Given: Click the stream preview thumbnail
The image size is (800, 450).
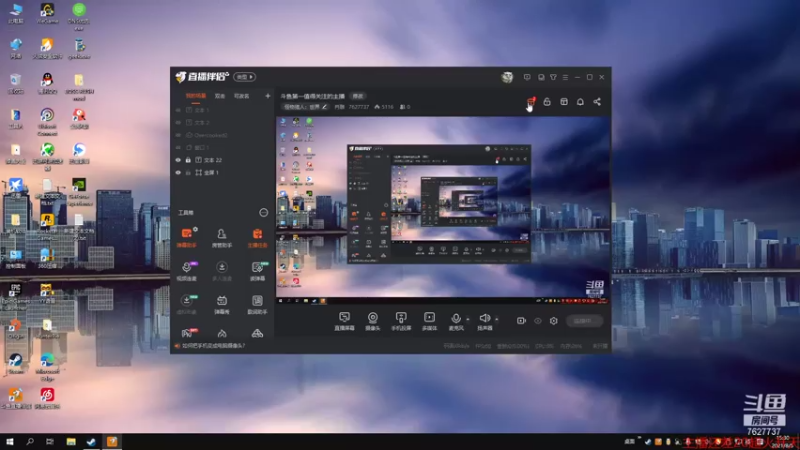Looking at the screenshot, I should (443, 210).
